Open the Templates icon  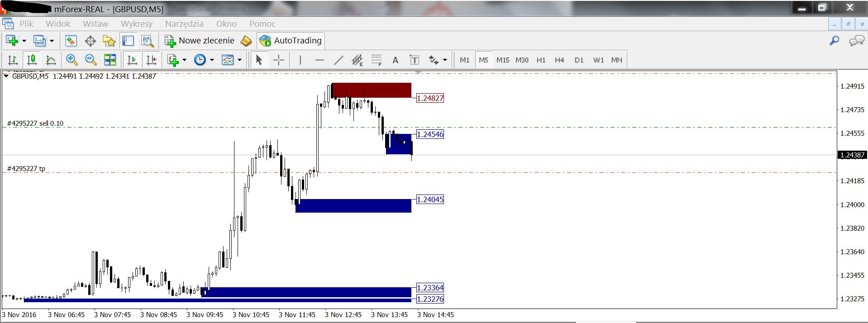228,60
